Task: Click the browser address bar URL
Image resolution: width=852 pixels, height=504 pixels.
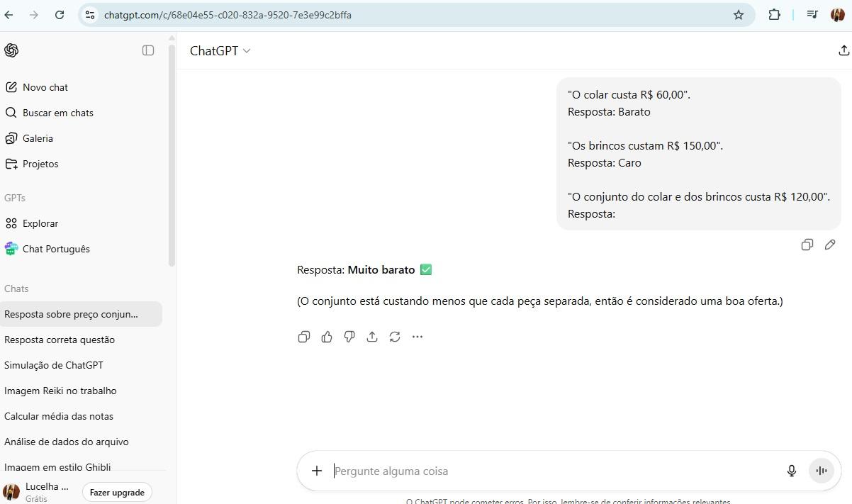Action: [228, 15]
